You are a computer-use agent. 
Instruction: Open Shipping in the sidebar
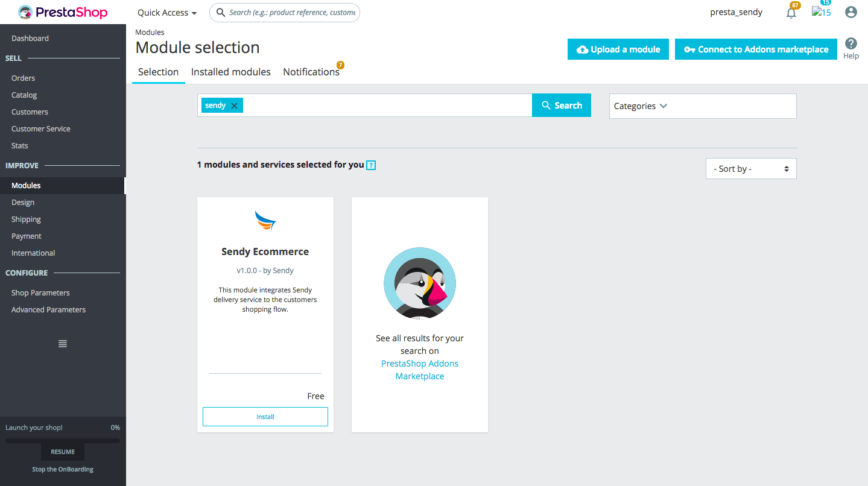click(x=26, y=219)
